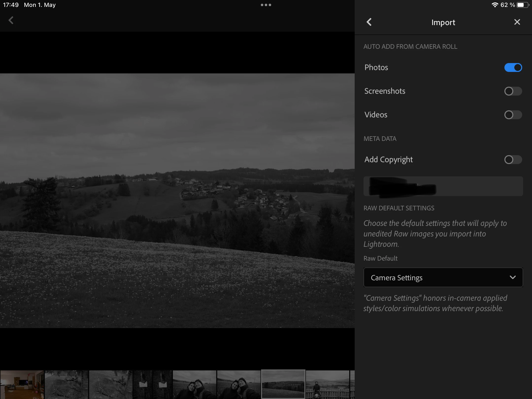The height and width of the screenshot is (399, 532).
Task: Open the Raw Default dropdown
Action: point(443,278)
